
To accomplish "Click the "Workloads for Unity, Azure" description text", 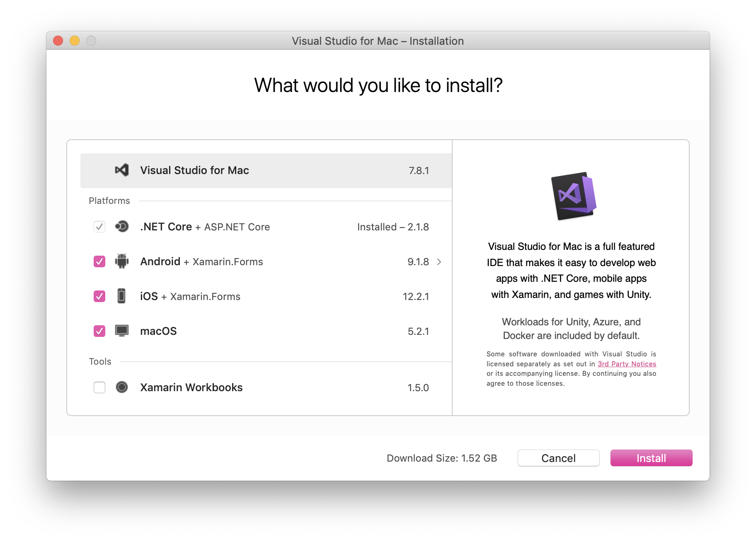I will (x=571, y=329).
